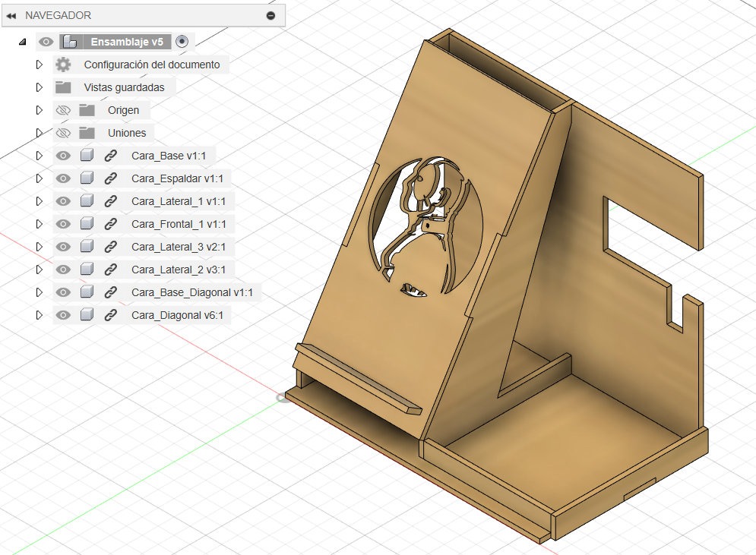Click the link icon of Cara_Lateral_1 v1:1
This screenshot has width=756, height=555.
click(x=110, y=201)
